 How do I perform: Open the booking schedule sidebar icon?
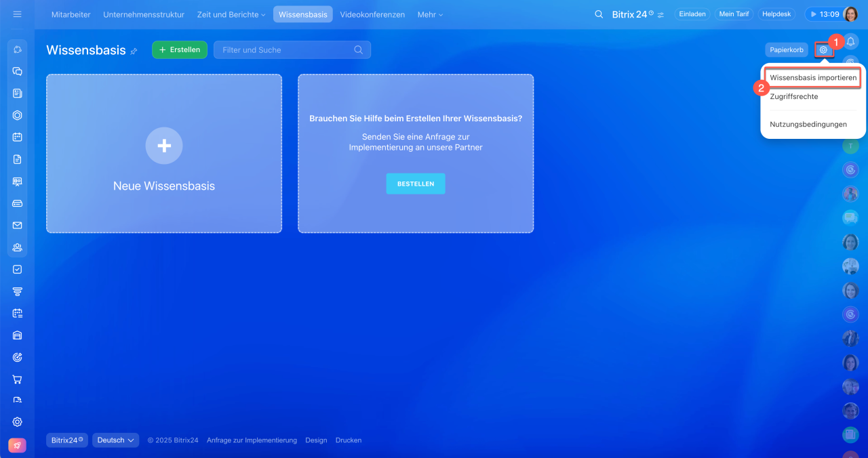point(18,313)
